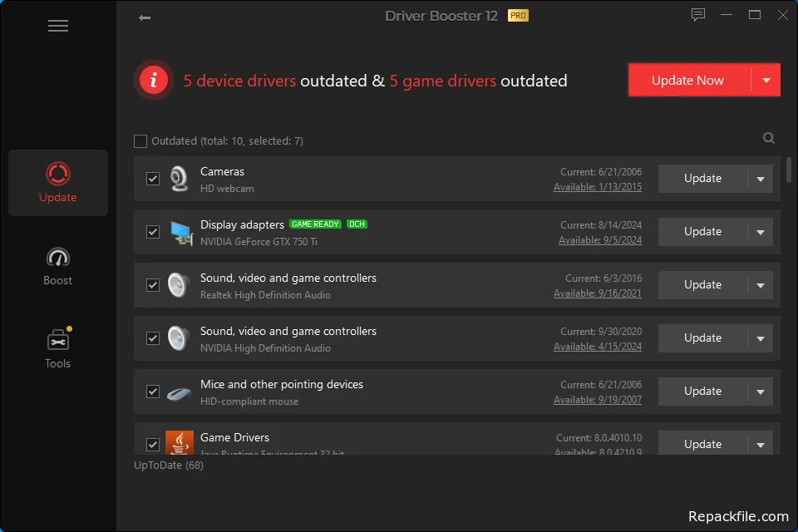Uncheck the NVIDIA High Definition Audio checkbox
Screen dimensions: 798x532
(153, 338)
